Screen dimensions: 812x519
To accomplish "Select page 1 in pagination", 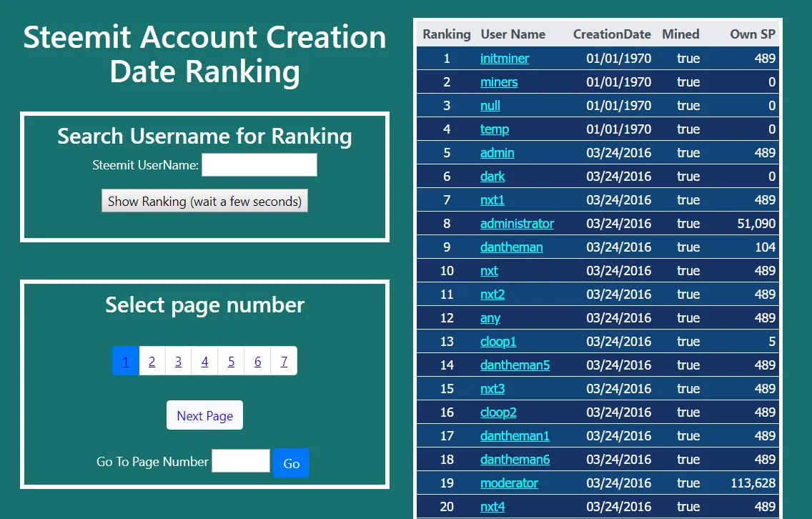I will (125, 361).
